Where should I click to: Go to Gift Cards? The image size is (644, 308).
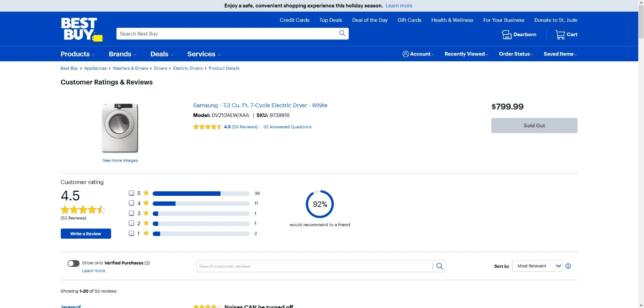tap(410, 20)
